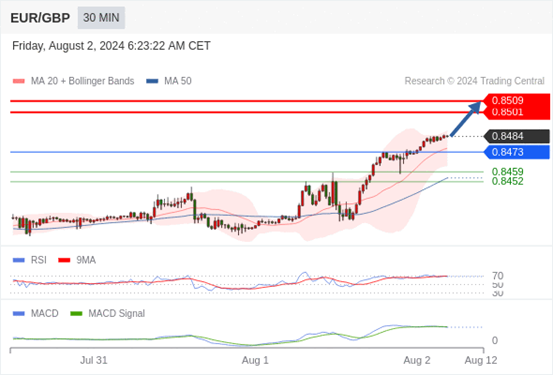The image size is (553, 375).
Task: Click the MACD Signal green legend swatch
Action: 76,313
